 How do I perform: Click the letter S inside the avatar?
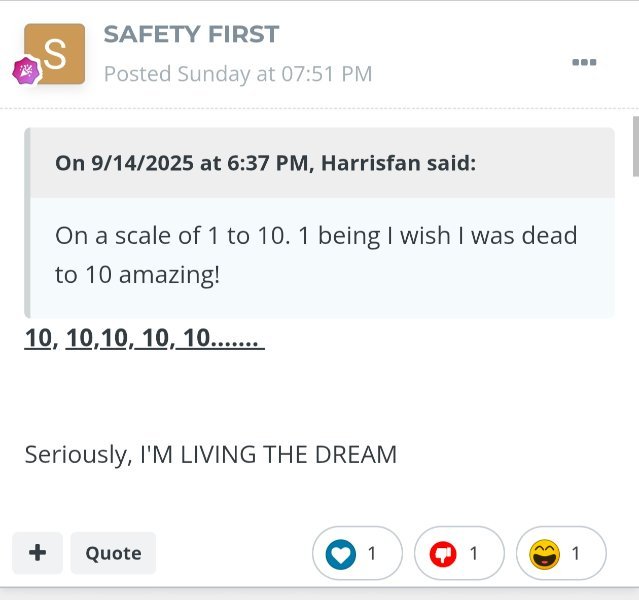tap(56, 56)
